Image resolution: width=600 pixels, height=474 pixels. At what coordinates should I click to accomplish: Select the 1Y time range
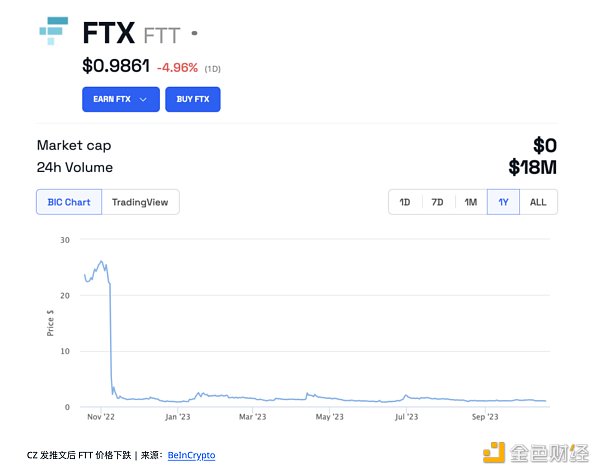point(503,202)
